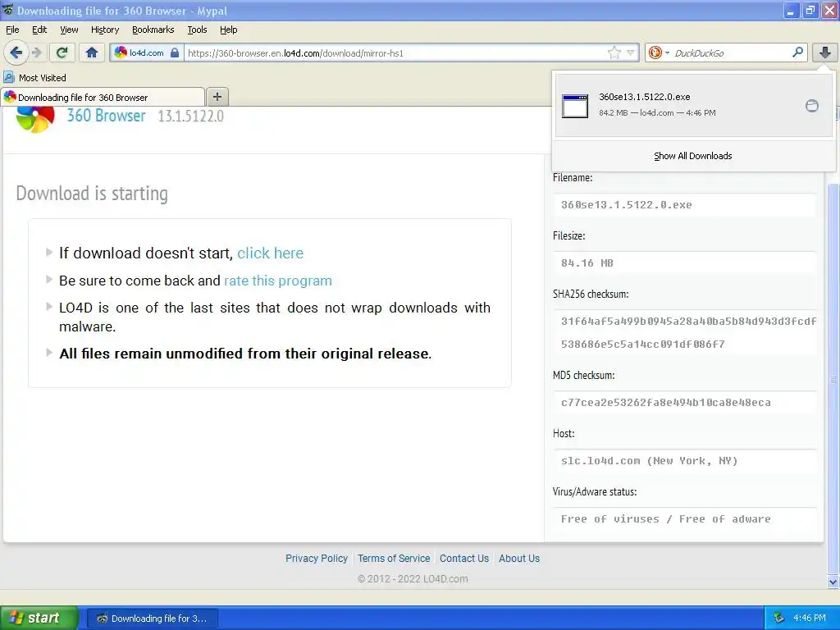Screen dimensions: 840x630
Task: Click the 'Free of viruses' status field
Action: click(x=685, y=519)
